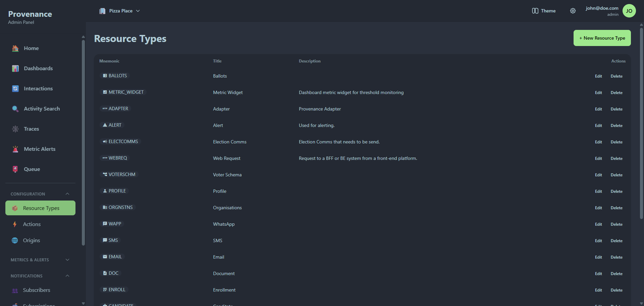Click the New Resource Type button
Viewport: 644px width, 306px height.
pos(602,38)
